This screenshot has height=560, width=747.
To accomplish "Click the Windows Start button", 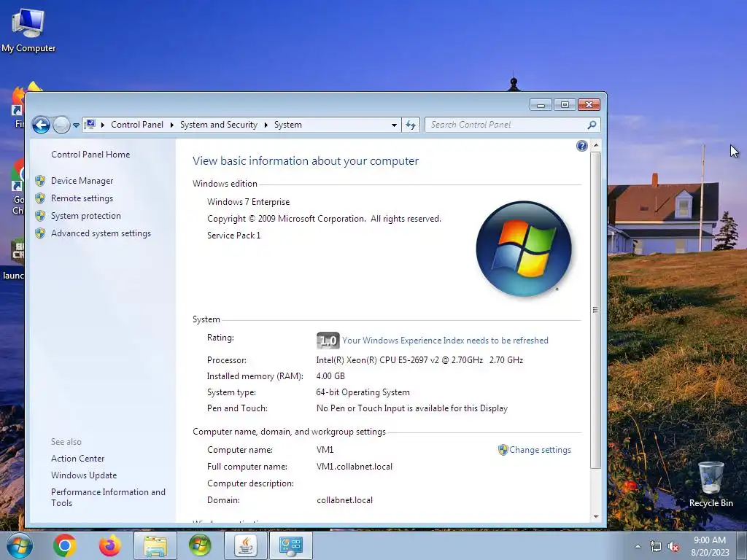I will coord(19,545).
